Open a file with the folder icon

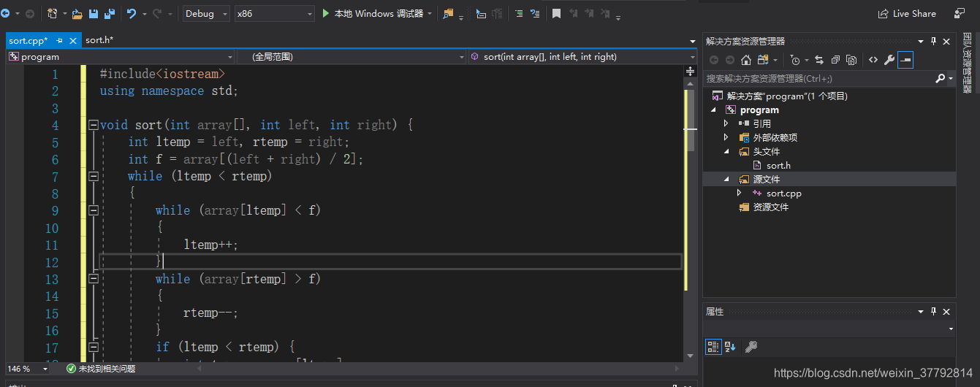pyautogui.click(x=77, y=14)
